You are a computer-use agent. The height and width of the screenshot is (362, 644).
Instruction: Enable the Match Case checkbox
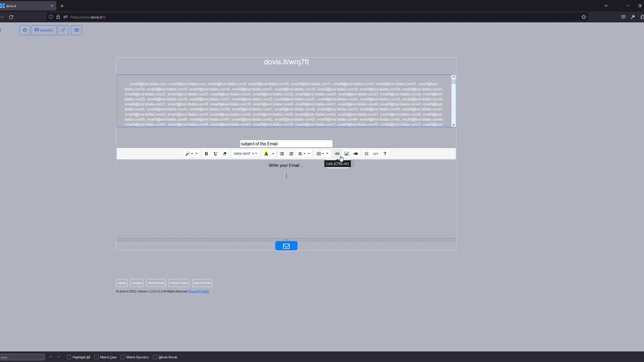(97, 357)
